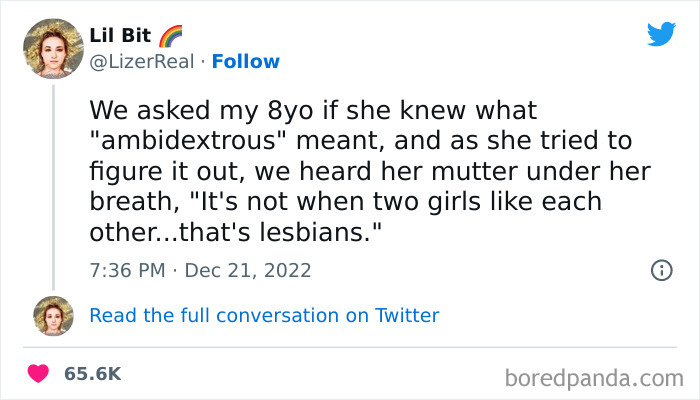Open the Lil Bit display name
Image resolution: width=700 pixels, height=400 pixels.
pos(120,37)
